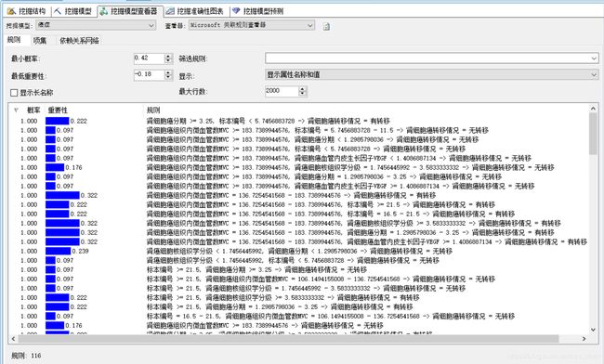604x364 pixels.
Task: Select rule 标本编号 >= 21.5, 肾细胞癌分期 = 1.29 - 3.25
Action: click(x=280, y=306)
